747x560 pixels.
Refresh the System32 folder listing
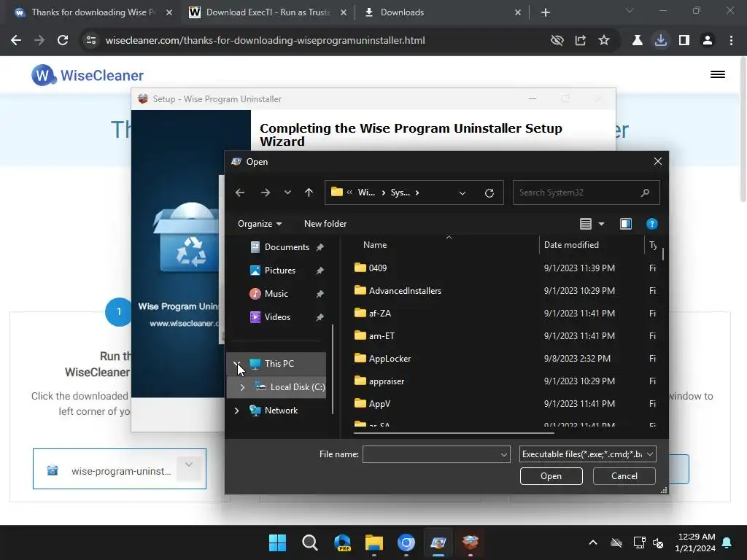click(489, 192)
